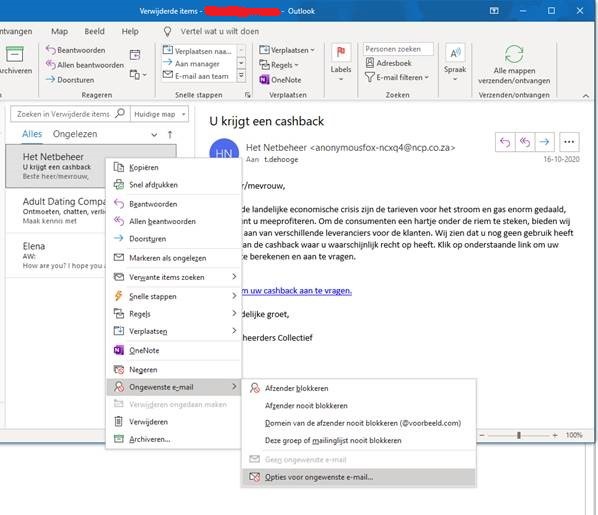Image resolution: width=598 pixels, height=515 pixels.
Task: Choose Verwijderen in context menu
Action: (x=174, y=422)
